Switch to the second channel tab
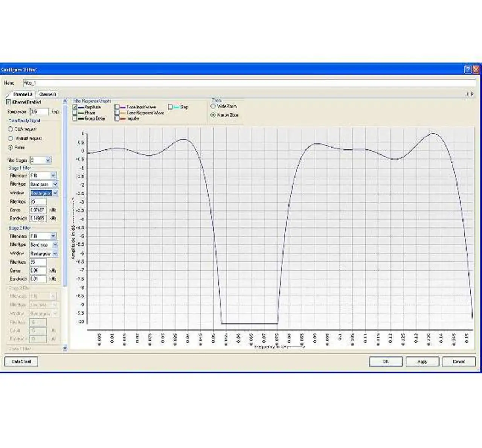Image resolution: width=482 pixels, height=448 pixels. 47,94
